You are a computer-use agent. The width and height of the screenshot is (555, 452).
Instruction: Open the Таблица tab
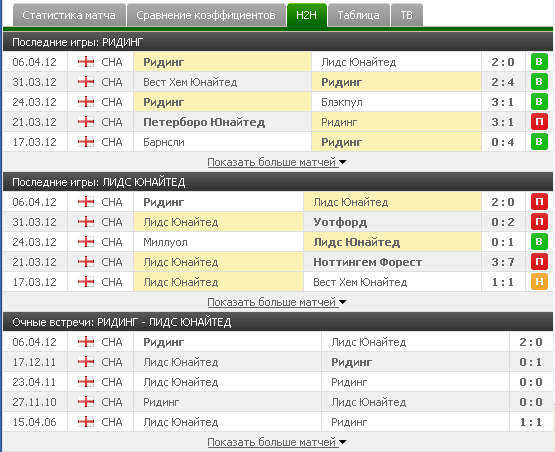pyautogui.click(x=359, y=15)
